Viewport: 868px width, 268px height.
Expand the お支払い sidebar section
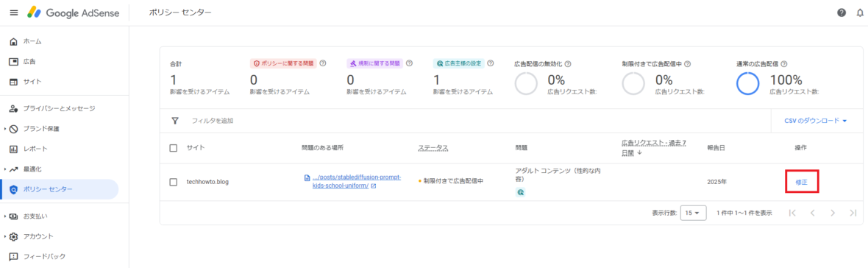(x=5, y=216)
